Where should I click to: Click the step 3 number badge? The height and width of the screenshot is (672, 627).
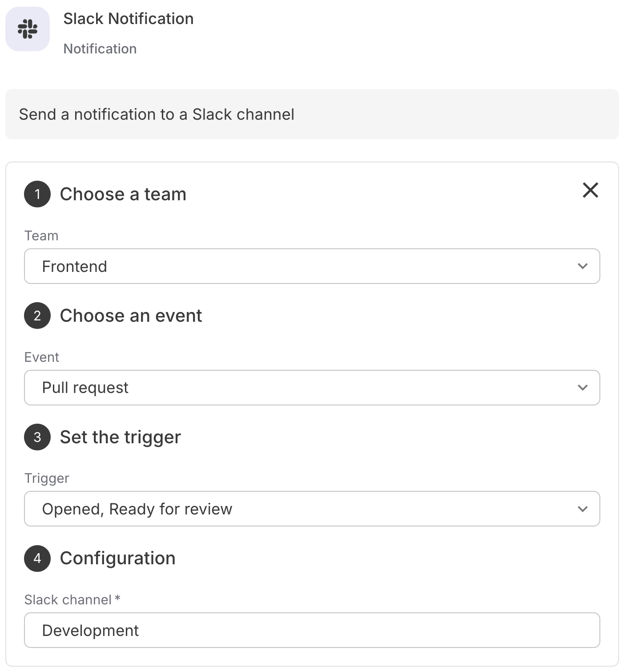37,437
